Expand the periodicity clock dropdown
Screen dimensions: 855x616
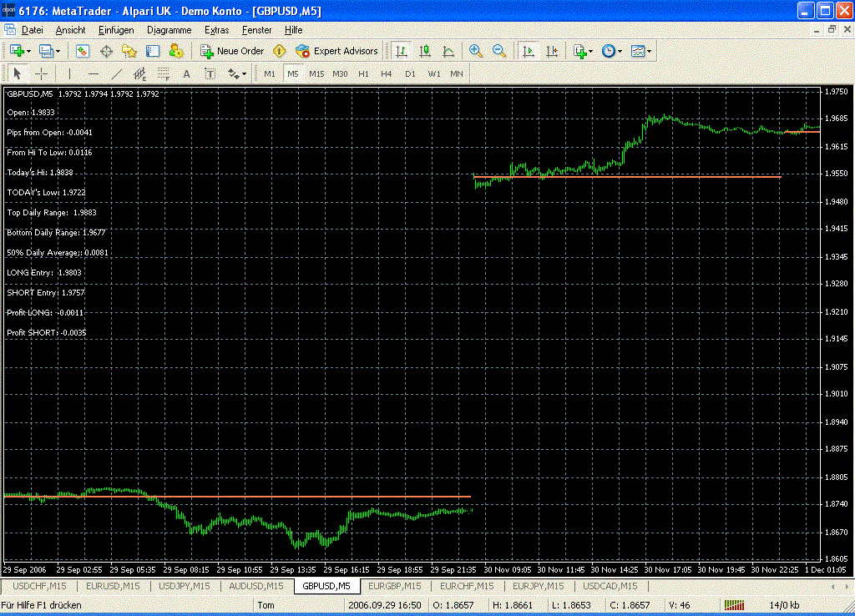point(620,51)
